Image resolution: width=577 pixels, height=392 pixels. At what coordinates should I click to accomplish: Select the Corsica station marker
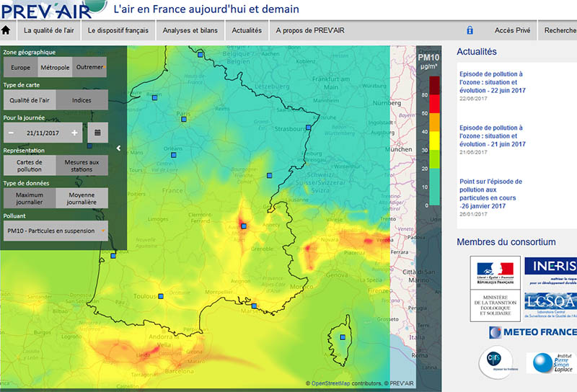pos(343,337)
